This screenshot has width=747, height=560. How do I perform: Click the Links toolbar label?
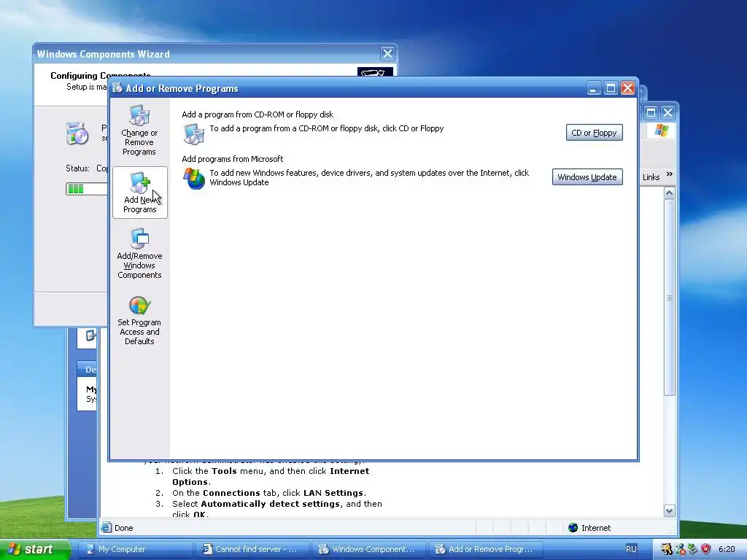(x=651, y=177)
